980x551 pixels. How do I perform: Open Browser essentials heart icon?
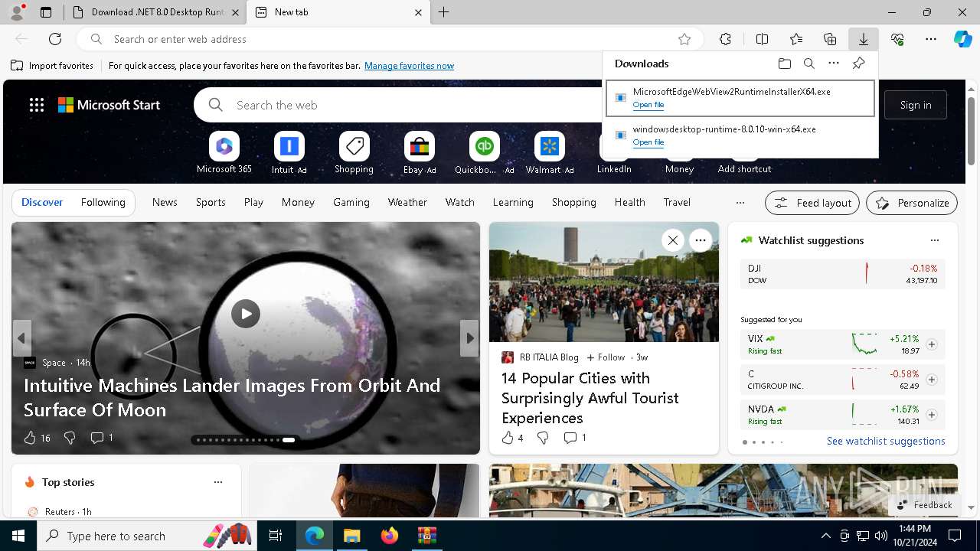tap(897, 39)
